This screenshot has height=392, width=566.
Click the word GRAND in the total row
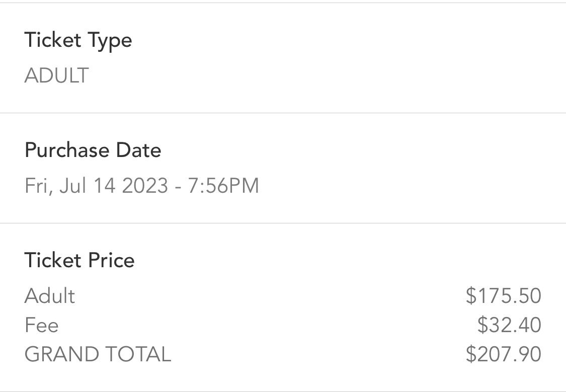click(61, 354)
